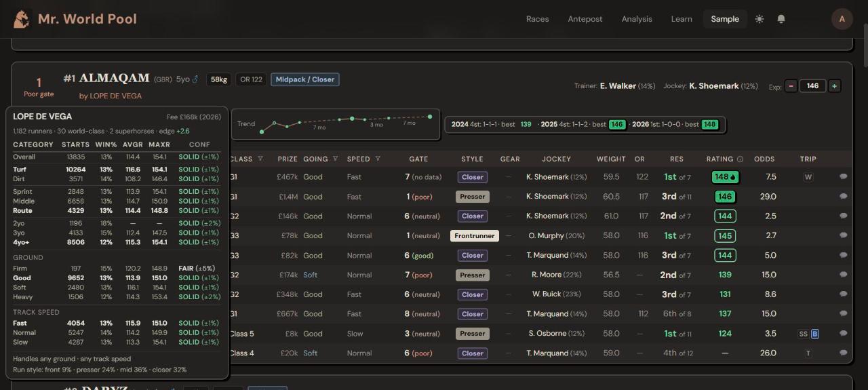Screen dimensions: 868x390
Task: Switch to the Sample tab
Action: tap(725, 19)
